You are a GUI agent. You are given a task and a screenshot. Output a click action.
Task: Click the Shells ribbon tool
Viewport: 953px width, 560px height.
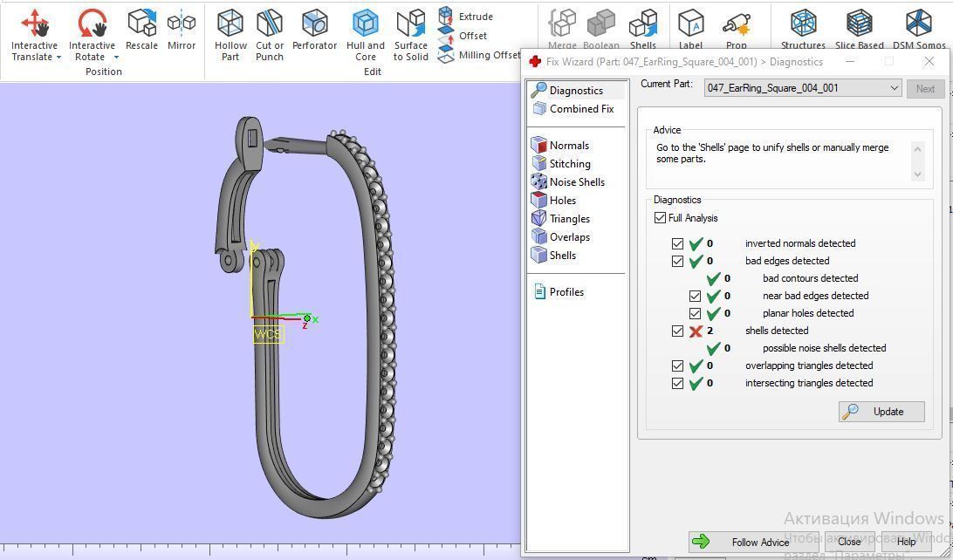click(x=642, y=29)
